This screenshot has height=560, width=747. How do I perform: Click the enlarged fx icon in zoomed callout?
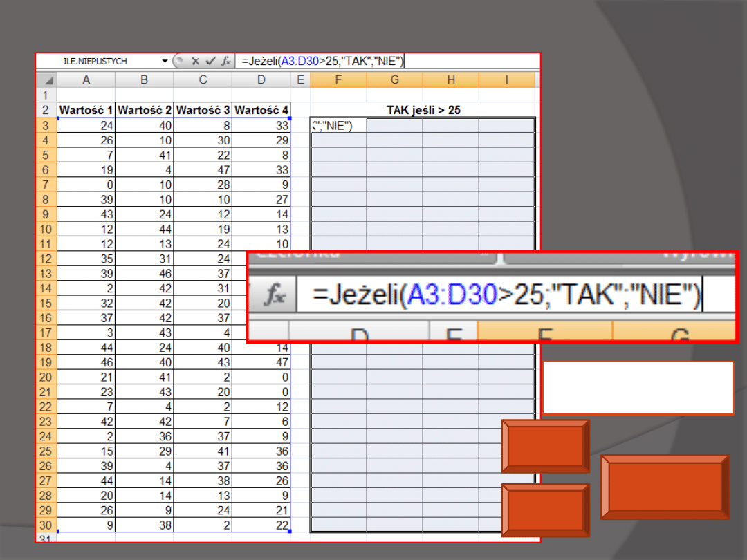[275, 296]
